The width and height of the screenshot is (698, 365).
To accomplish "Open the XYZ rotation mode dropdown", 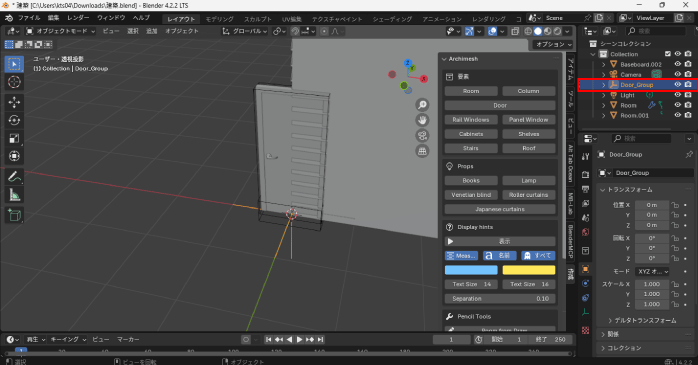I will pos(653,272).
